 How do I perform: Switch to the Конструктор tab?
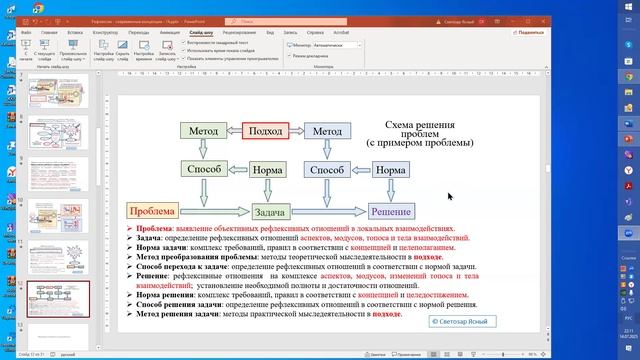105,33
